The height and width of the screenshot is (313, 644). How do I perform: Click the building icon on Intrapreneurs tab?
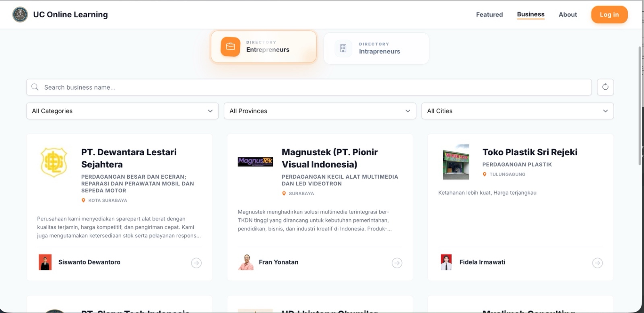343,48
